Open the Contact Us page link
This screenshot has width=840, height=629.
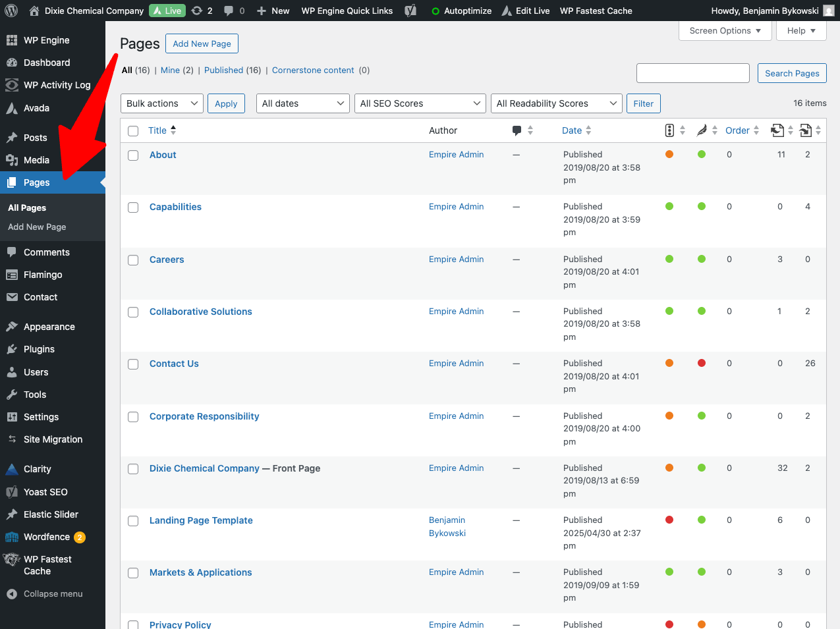click(174, 364)
